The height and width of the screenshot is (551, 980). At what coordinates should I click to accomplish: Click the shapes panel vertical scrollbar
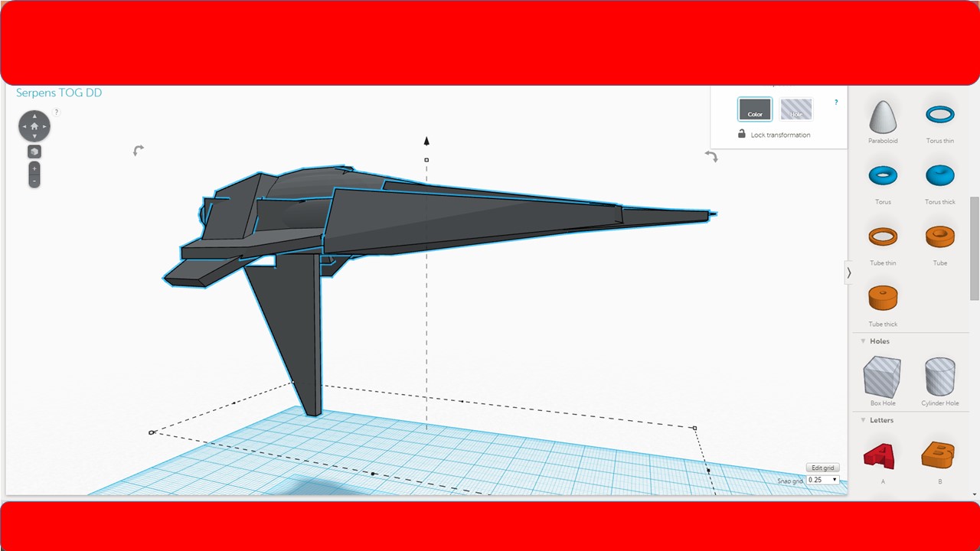coord(975,248)
